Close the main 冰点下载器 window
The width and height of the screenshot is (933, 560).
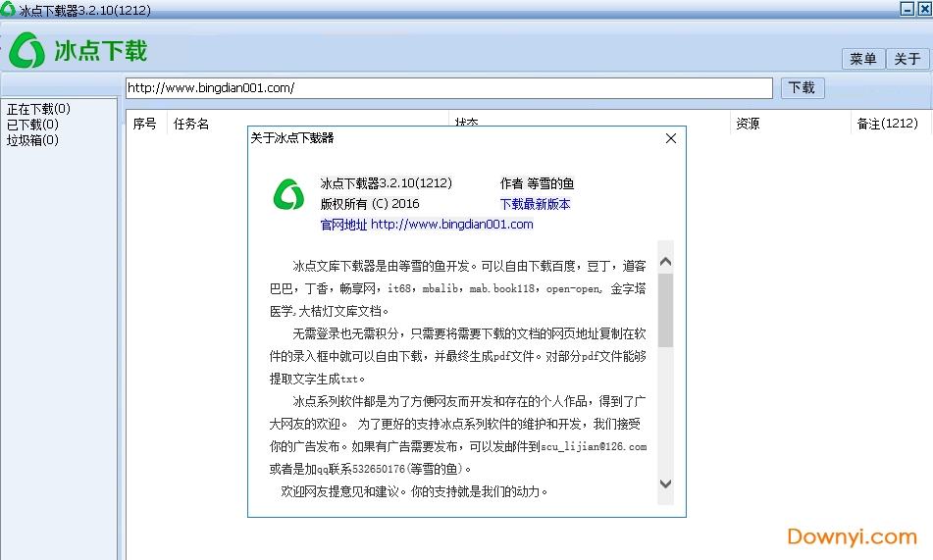click(925, 8)
